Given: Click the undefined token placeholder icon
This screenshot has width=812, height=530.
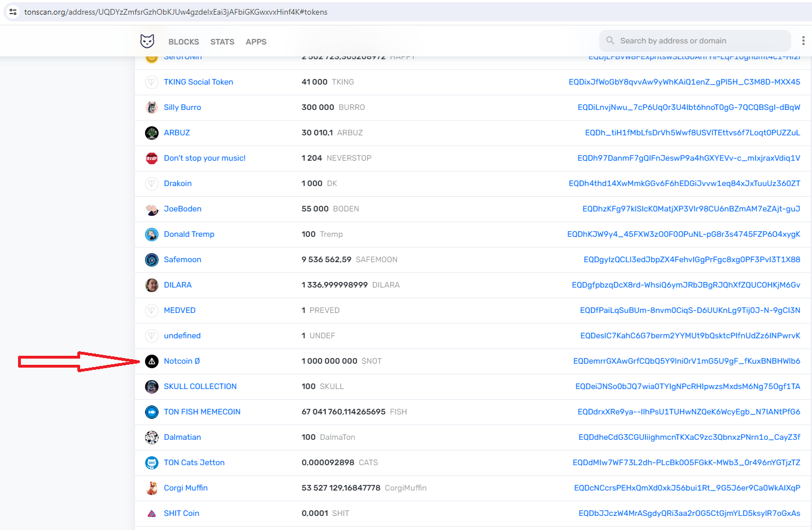Looking at the screenshot, I should (x=152, y=336).
